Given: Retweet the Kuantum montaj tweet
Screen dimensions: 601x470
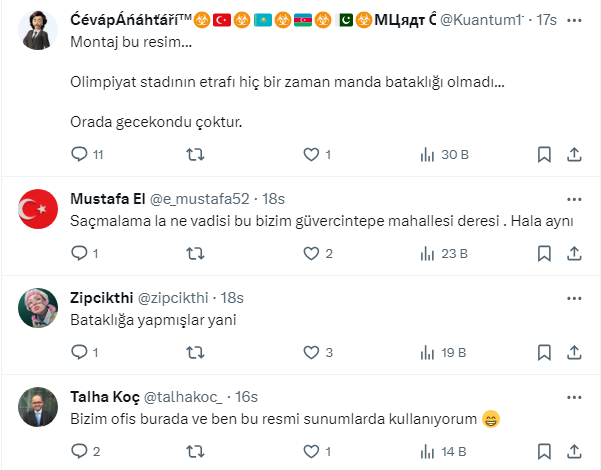Looking at the screenshot, I should [x=197, y=154].
